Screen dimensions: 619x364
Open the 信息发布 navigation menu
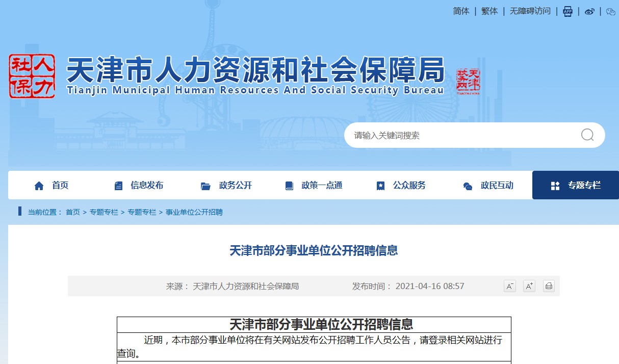139,186
